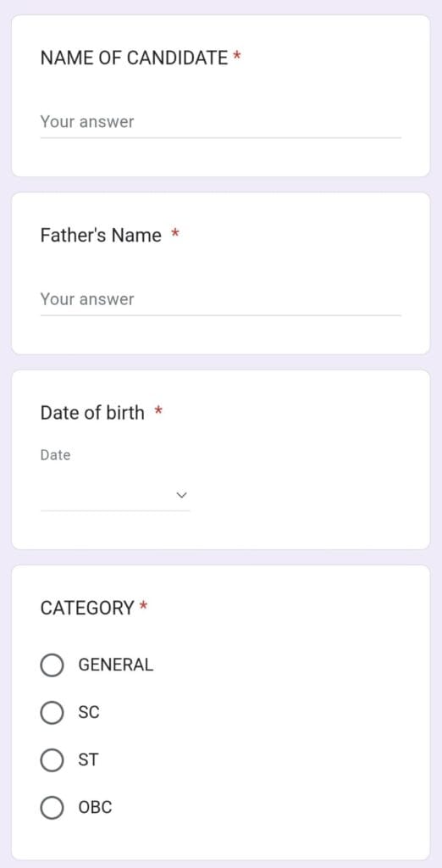Select the GENERAL radio button circle
442x868 pixels.
click(52, 665)
